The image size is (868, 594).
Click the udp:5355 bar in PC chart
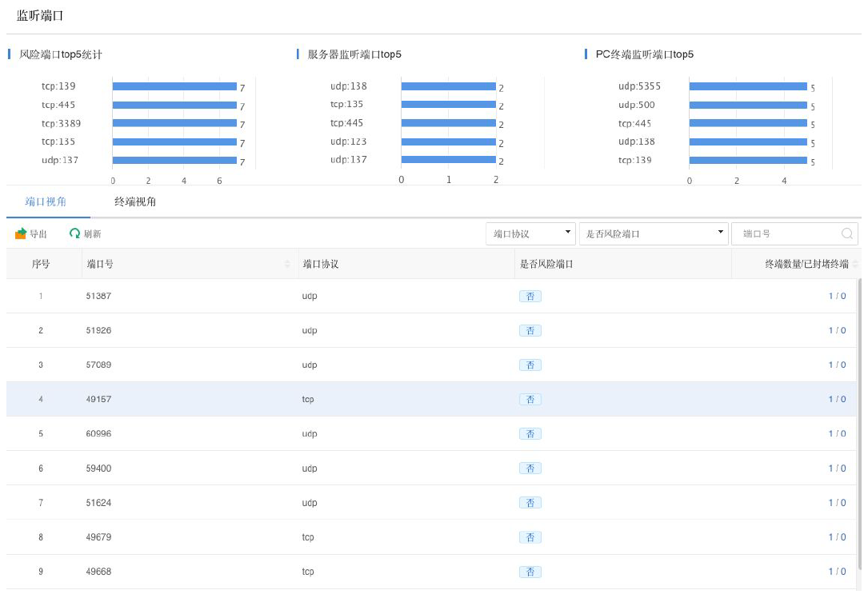click(x=747, y=86)
